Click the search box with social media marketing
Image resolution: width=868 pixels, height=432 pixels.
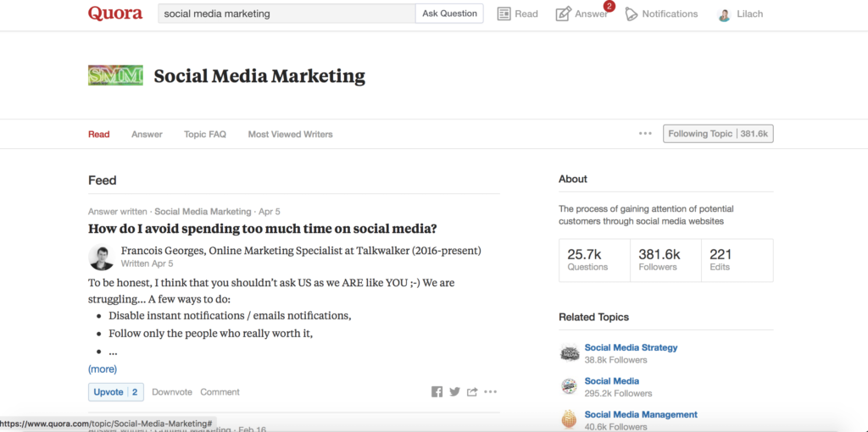point(287,14)
